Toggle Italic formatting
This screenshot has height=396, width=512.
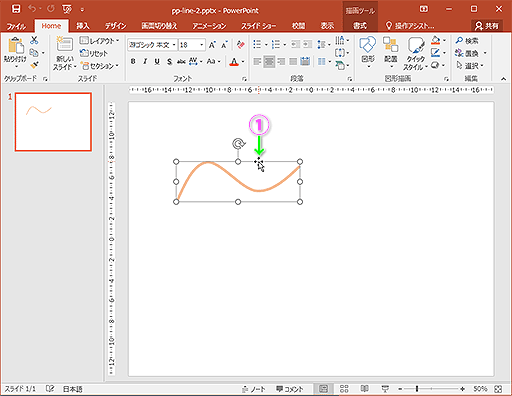coord(145,61)
